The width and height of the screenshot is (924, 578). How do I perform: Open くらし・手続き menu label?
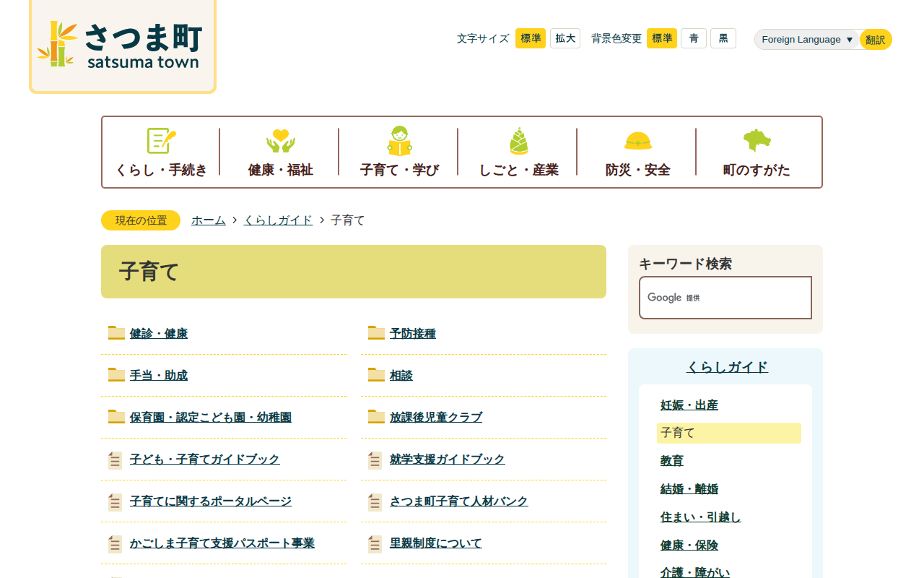[162, 171]
